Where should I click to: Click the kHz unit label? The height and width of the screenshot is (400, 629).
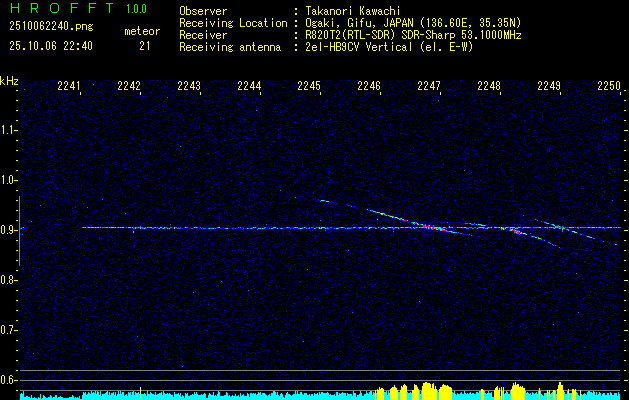(x=9, y=80)
